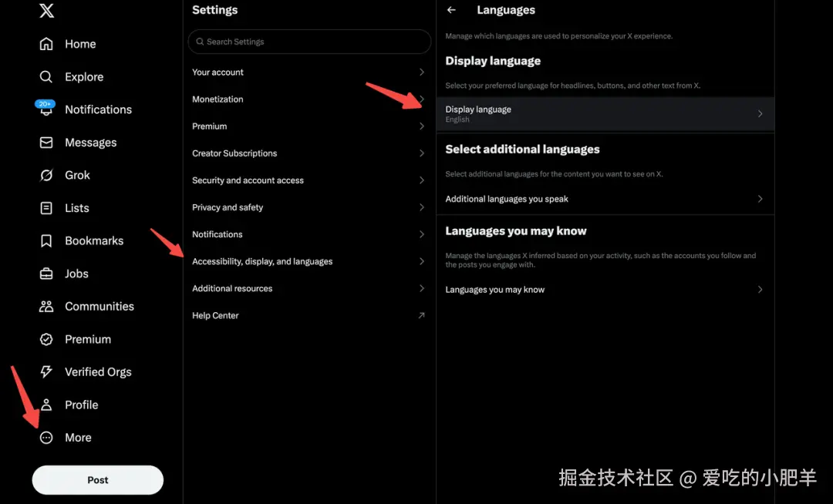
Task: Open Bookmarks icon in sidebar
Action: click(x=46, y=241)
